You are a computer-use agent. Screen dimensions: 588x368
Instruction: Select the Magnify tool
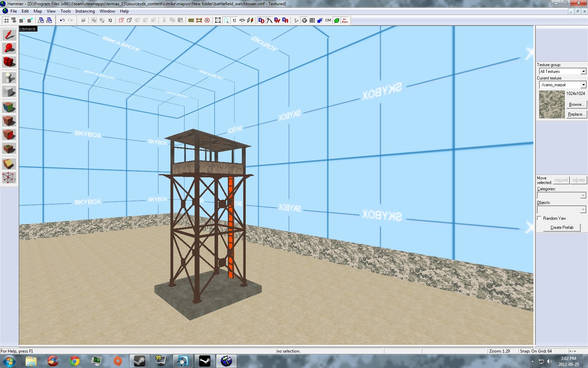[x=9, y=48]
